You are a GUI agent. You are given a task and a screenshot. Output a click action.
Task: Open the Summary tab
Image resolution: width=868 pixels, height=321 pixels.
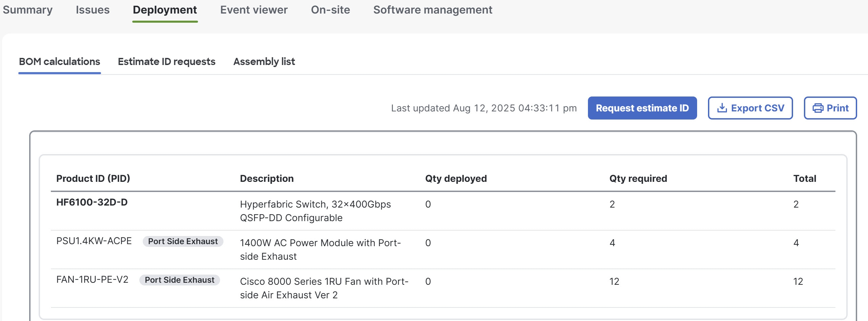point(28,10)
